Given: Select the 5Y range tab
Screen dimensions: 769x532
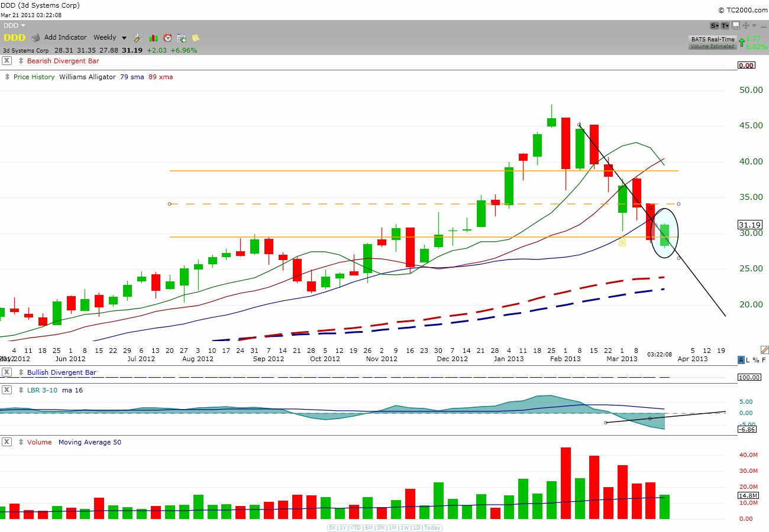Looking at the screenshot, I should [332, 528].
